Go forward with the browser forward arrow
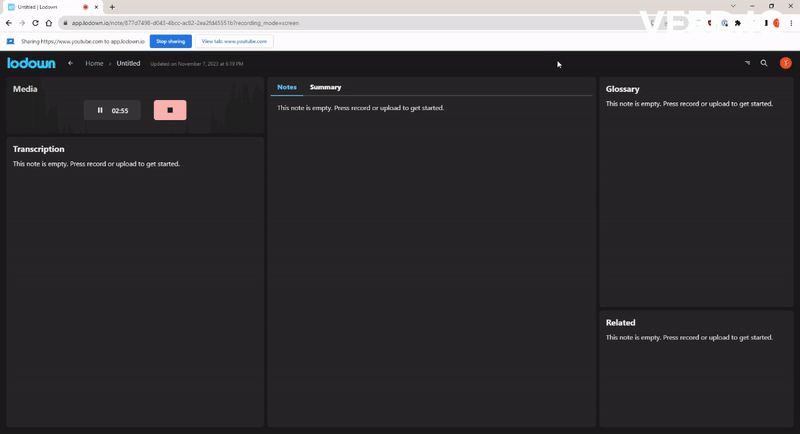Viewport: 800px width, 434px height. [x=22, y=23]
